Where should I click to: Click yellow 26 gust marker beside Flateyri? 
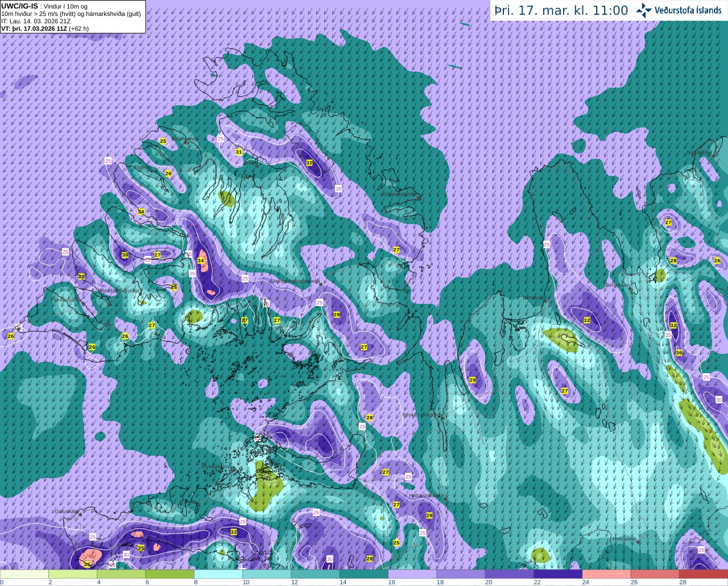click(168, 174)
